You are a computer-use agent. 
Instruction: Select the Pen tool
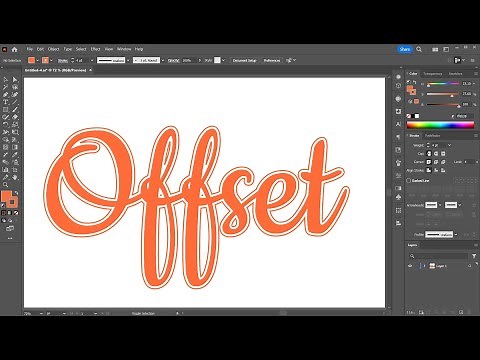[x=6, y=95]
